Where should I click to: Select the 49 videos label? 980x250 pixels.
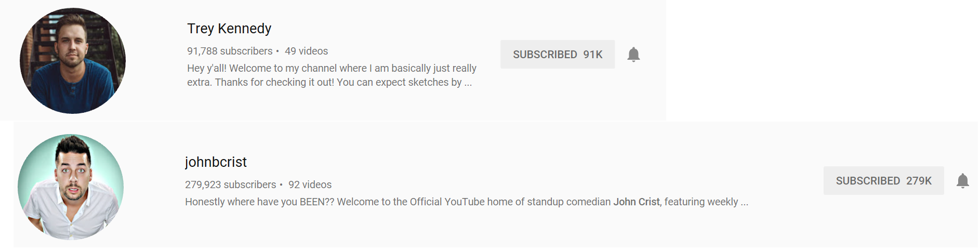coord(306,51)
